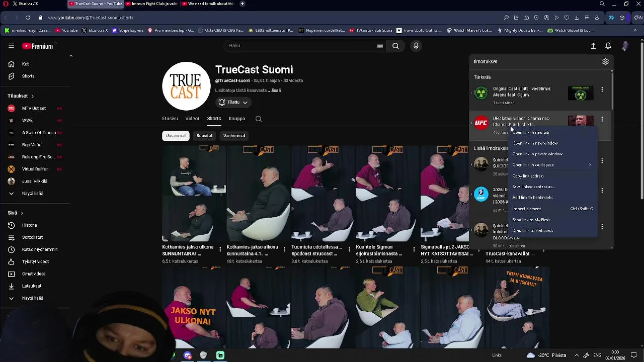Expand channel description with ...lisää
Screen dimensions: 644x362
tap(274, 90)
